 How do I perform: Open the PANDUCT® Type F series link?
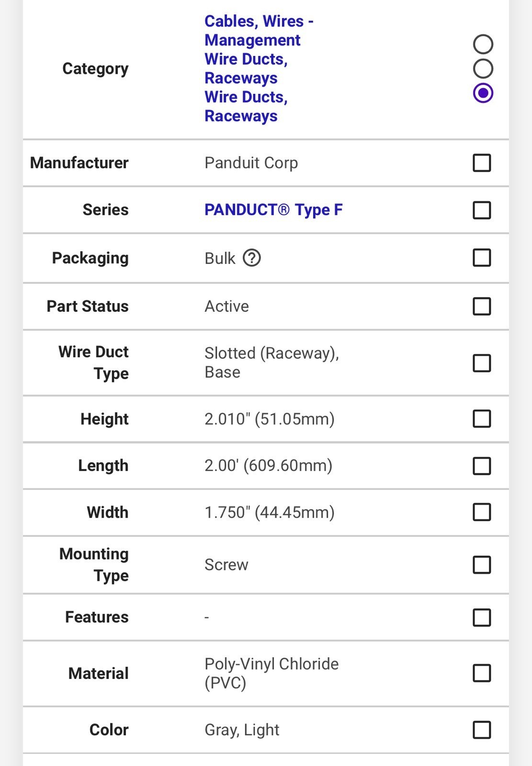tap(273, 210)
